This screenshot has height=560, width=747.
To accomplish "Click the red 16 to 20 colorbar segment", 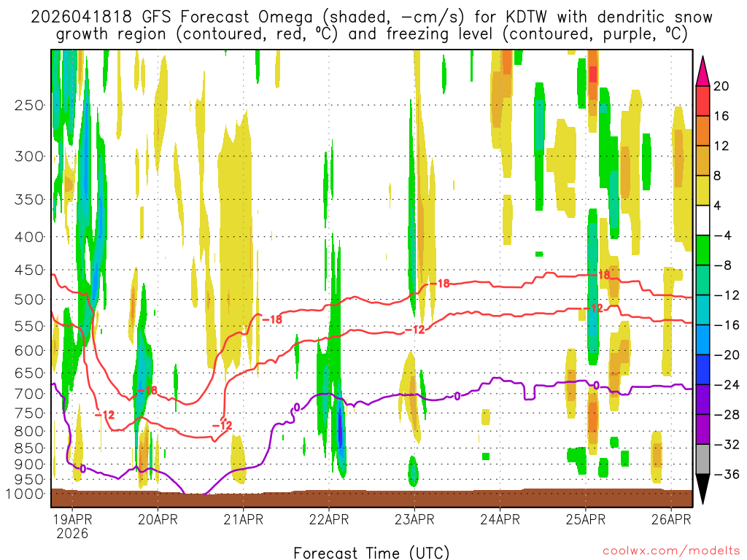I will tap(703, 101).
